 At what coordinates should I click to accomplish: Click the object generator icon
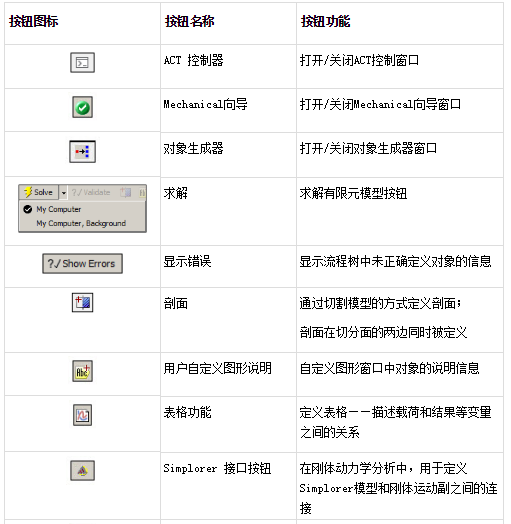click(82, 152)
